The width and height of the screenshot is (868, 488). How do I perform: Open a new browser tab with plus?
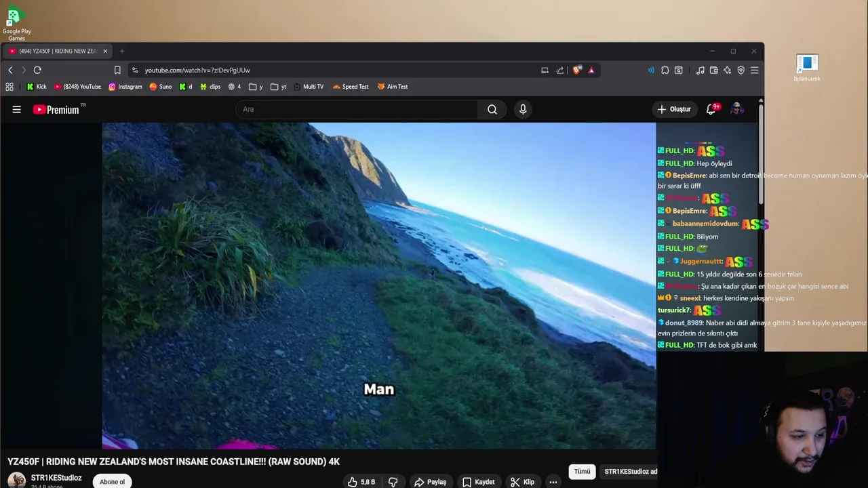point(122,51)
